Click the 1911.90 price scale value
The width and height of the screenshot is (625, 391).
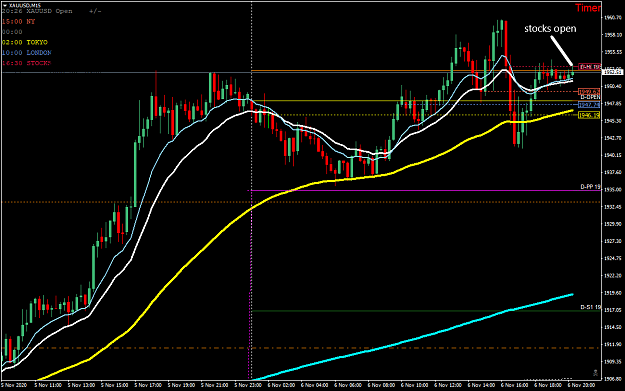click(613, 344)
